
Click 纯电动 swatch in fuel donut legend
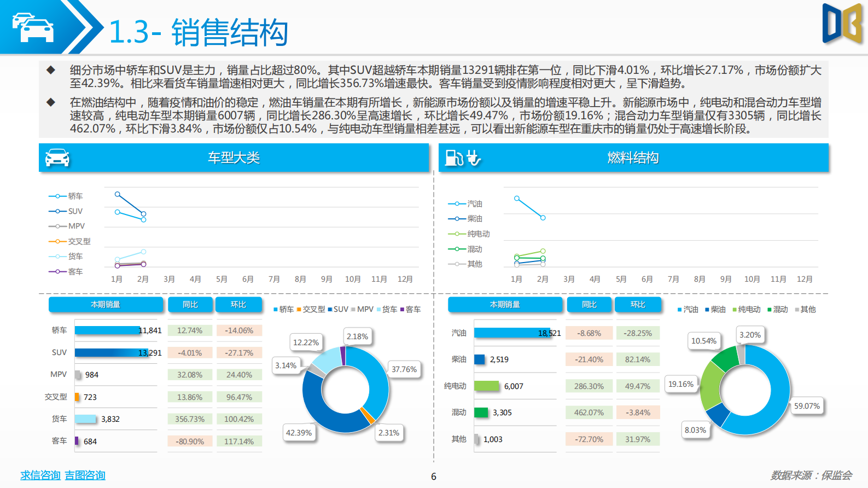[x=735, y=310]
